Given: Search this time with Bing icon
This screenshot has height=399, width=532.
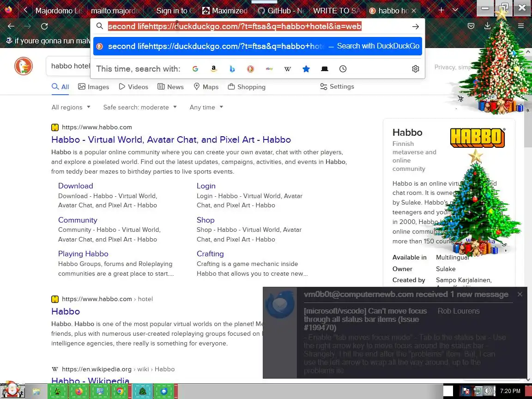Looking at the screenshot, I should coord(232,69).
